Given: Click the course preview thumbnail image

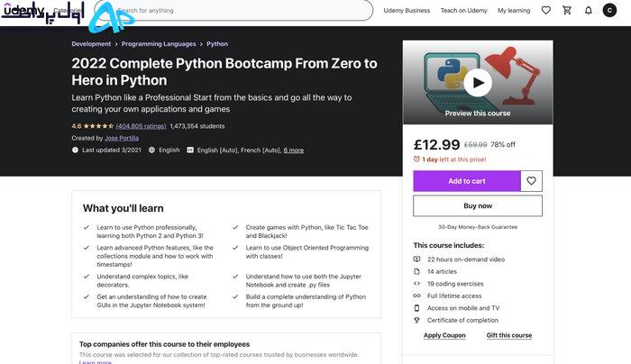Looking at the screenshot, I should coord(478,82).
